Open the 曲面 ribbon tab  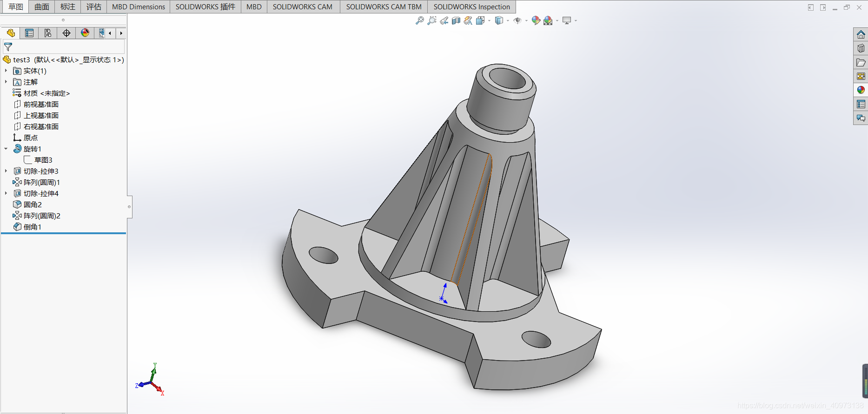pos(42,7)
